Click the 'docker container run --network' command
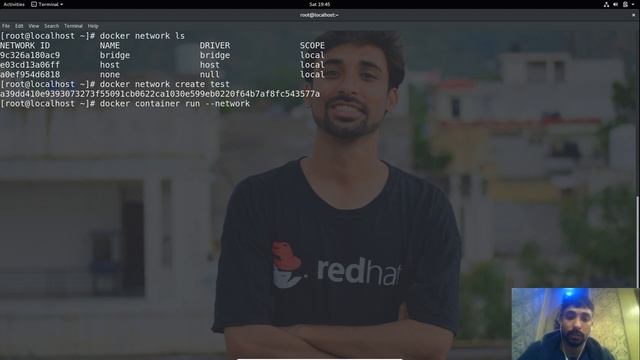 (175, 104)
